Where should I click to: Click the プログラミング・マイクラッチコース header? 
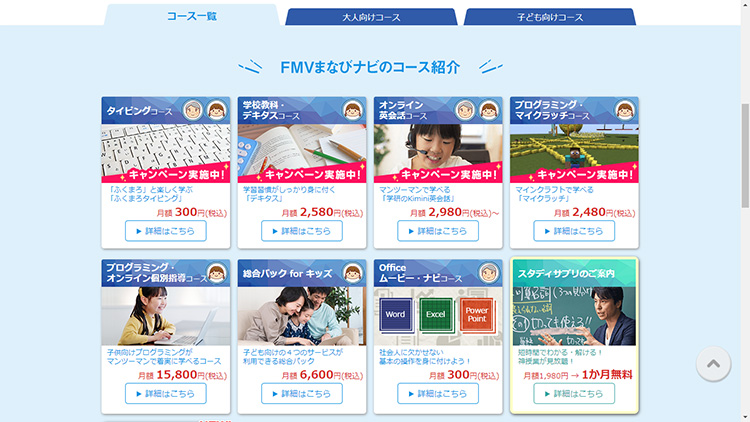574,111
